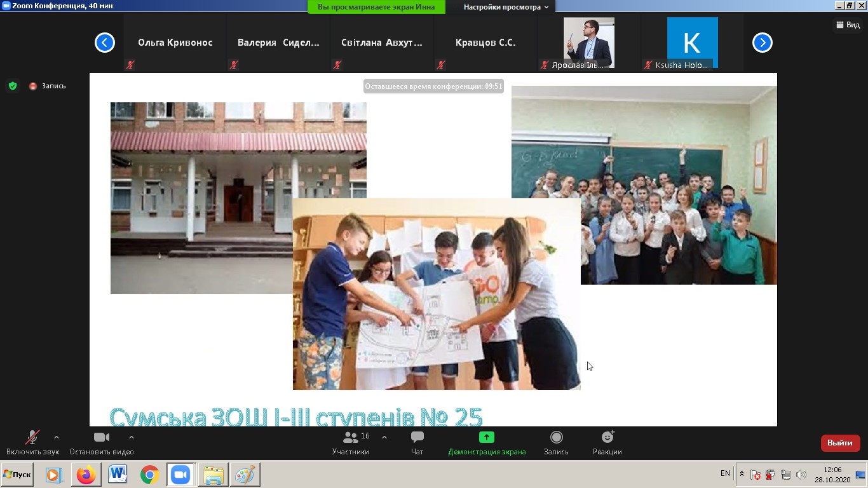This screenshot has height=488, width=868.
Task: Expand the arrow next to Участники
Action: click(x=384, y=437)
